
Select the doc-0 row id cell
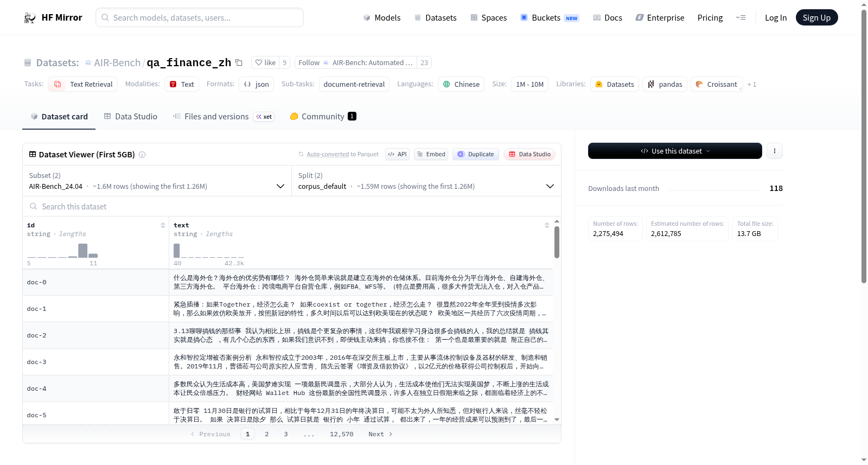95,283
